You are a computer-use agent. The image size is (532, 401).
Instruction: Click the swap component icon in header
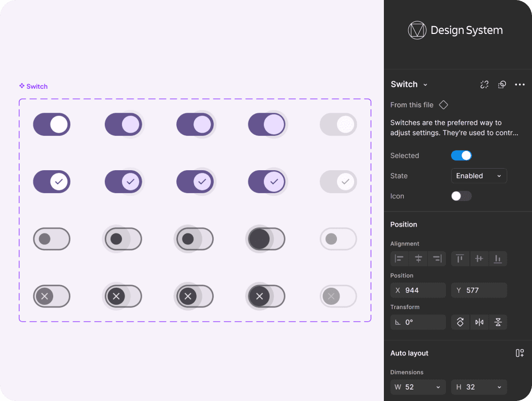pos(502,85)
